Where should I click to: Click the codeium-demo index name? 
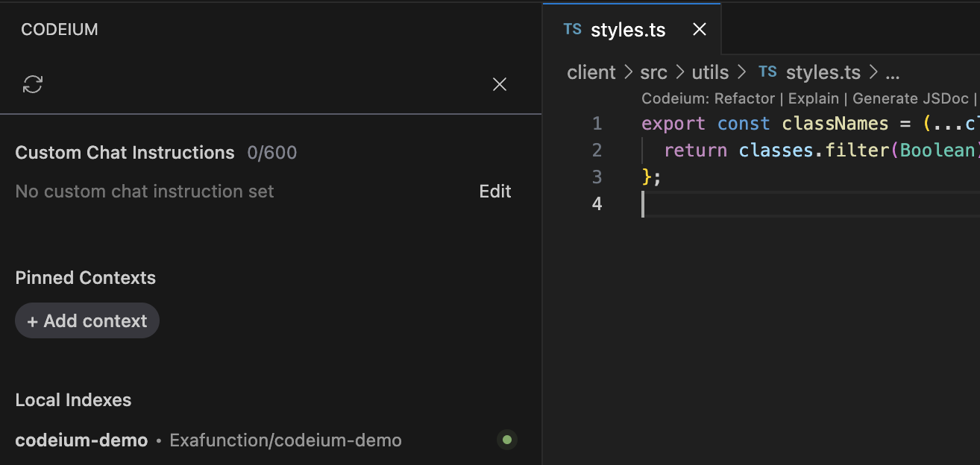[x=81, y=440]
